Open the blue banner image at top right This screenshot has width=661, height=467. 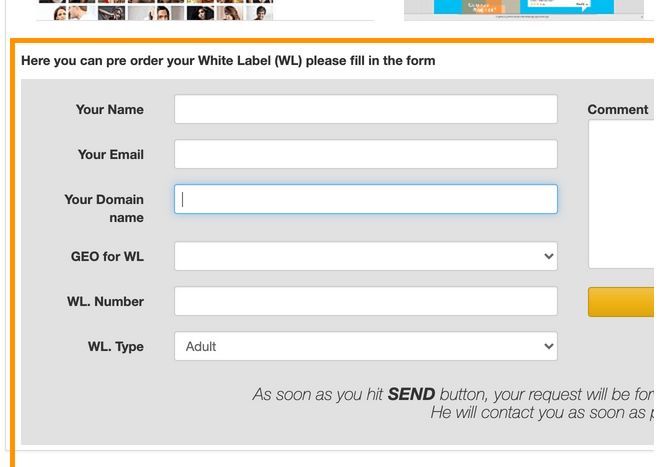click(524, 7)
